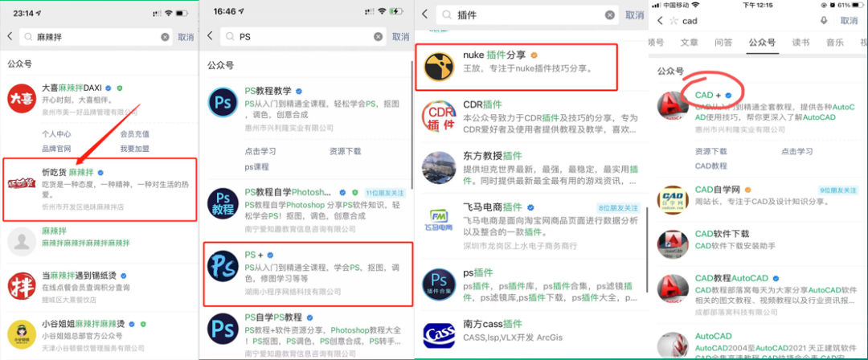Viewport: 868px width, 360px height.
Task: Open CAD自学网 account icon
Action: tap(672, 201)
